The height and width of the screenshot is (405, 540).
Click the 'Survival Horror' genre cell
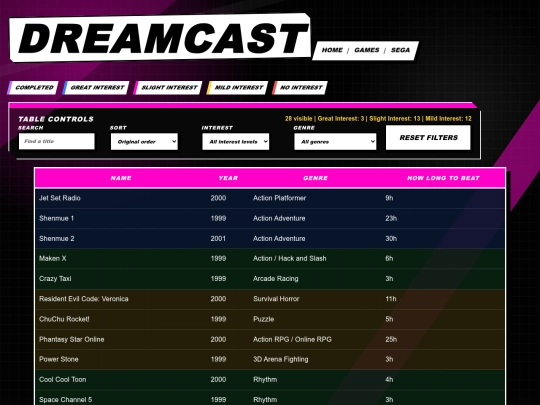(x=276, y=299)
